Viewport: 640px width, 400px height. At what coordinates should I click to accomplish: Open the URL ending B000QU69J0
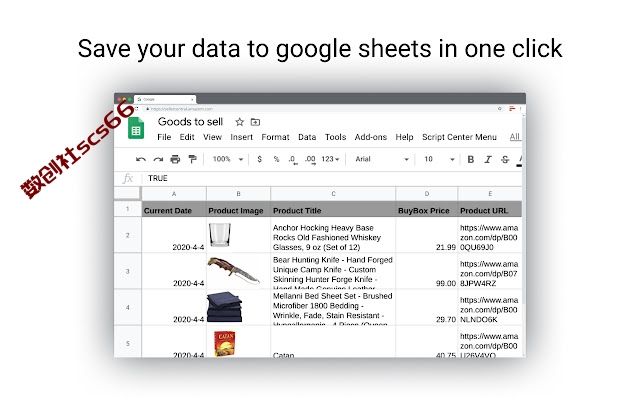489,238
